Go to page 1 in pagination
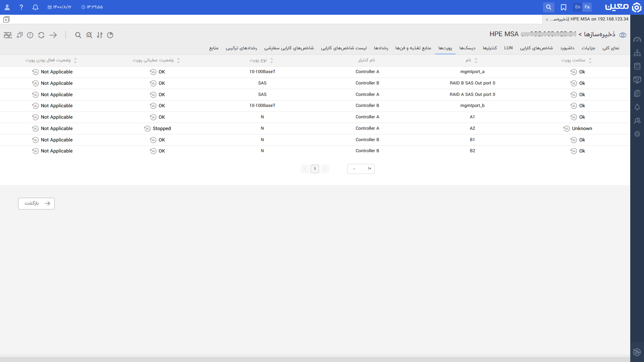The height and width of the screenshot is (362, 644). coord(315,169)
